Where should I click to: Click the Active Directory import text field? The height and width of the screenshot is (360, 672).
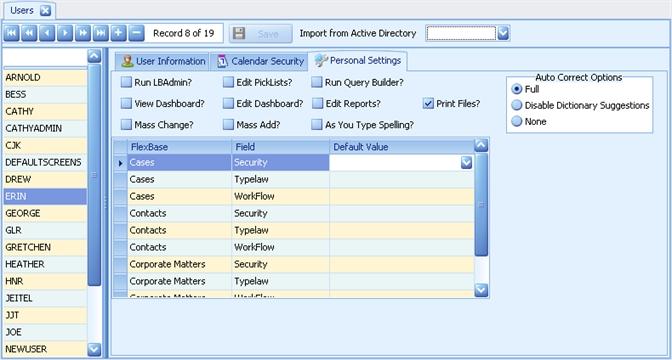[461, 33]
